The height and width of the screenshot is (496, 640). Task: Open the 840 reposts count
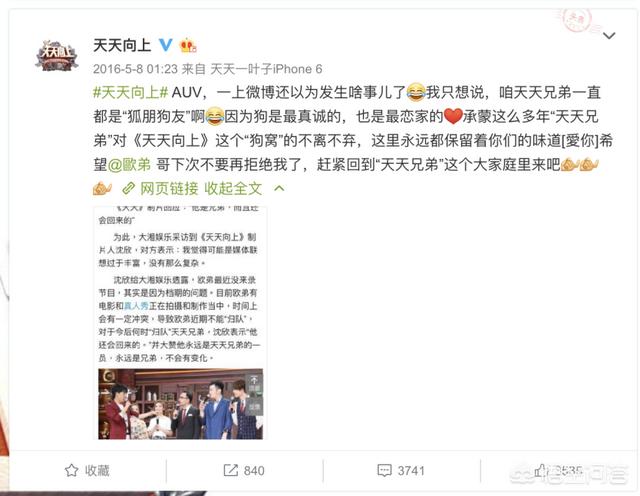pos(254,471)
